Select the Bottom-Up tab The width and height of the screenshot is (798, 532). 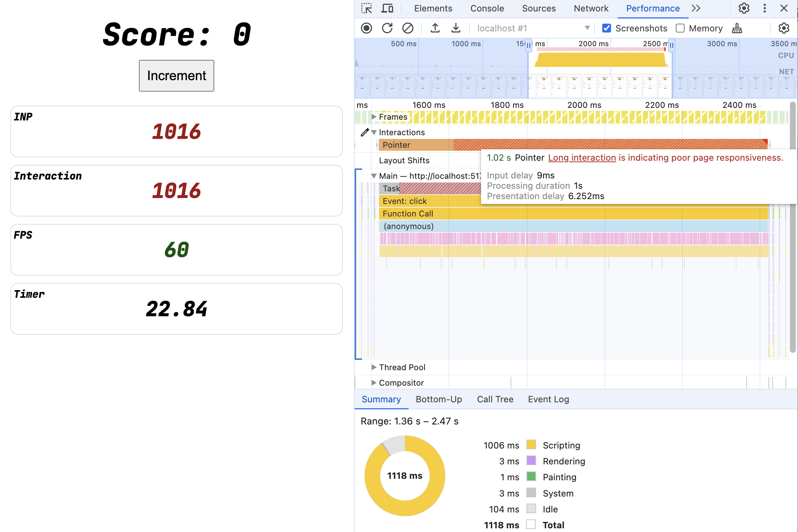pos(439,398)
